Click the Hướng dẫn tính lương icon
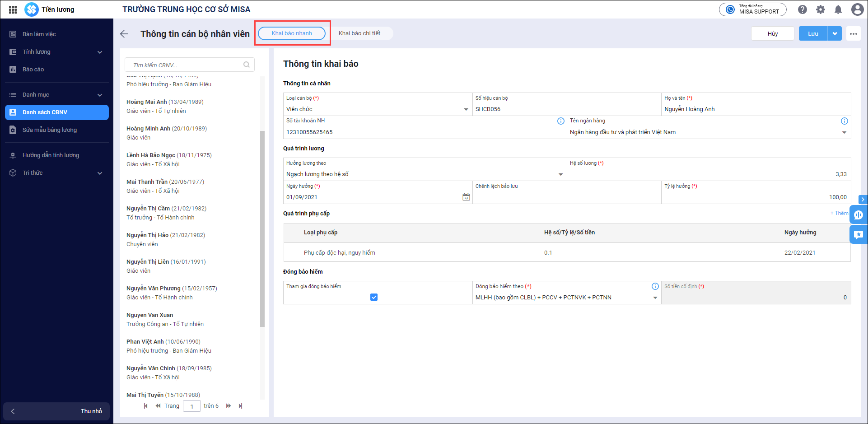Screen dimensions: 868x424 (13, 155)
